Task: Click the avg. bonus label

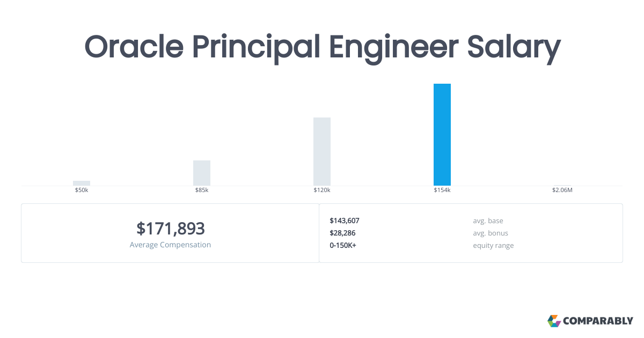Action: 491,233
